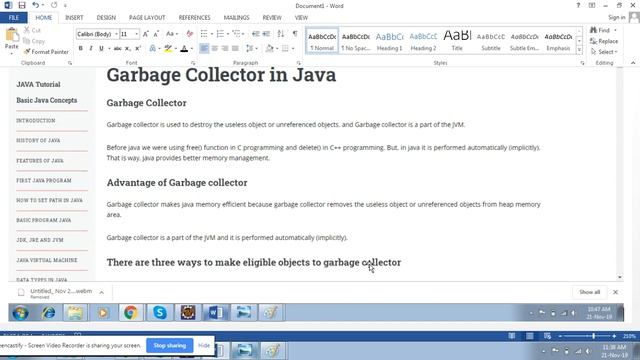Align text to the left
Image resolution: width=640 pixels, height=360 pixels.
[204, 49]
